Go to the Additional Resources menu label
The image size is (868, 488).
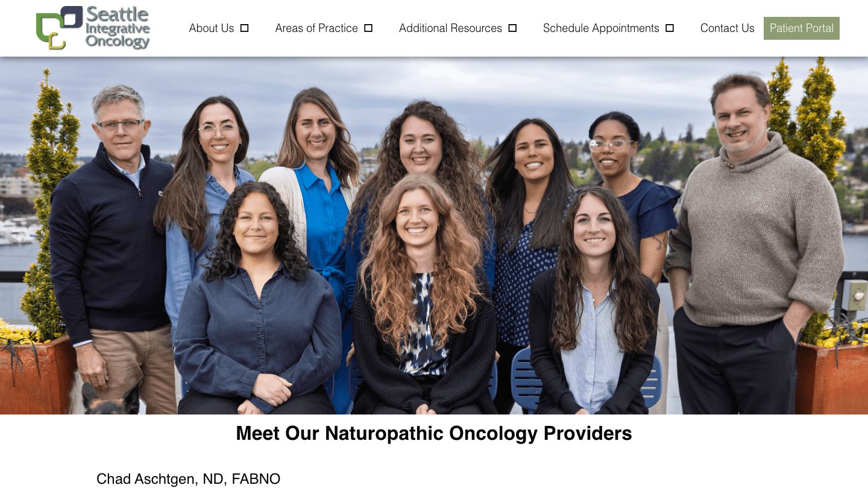[450, 28]
